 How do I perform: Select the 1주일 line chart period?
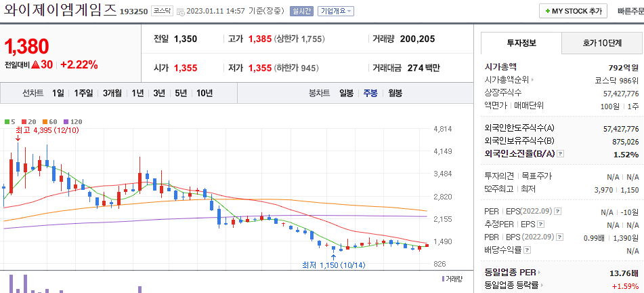(x=84, y=93)
